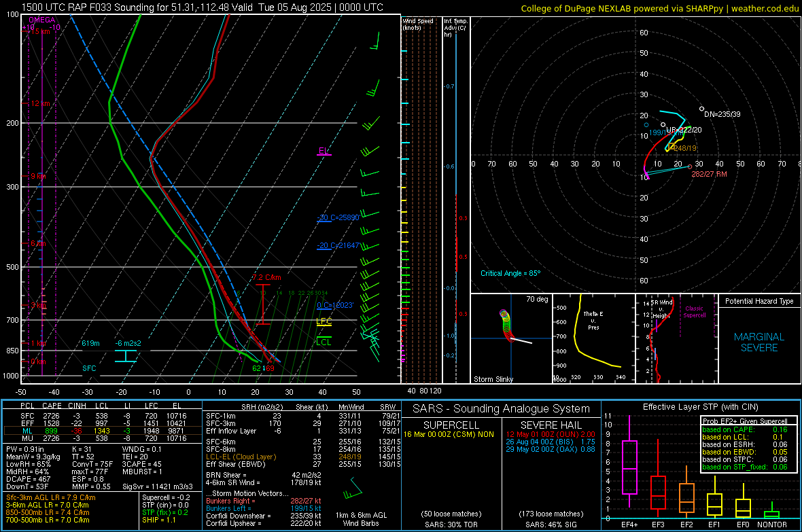Viewport: 802px width, 532px height.
Task: Click the red "7.2 C/km" lapse rate label
Action: [x=267, y=277]
